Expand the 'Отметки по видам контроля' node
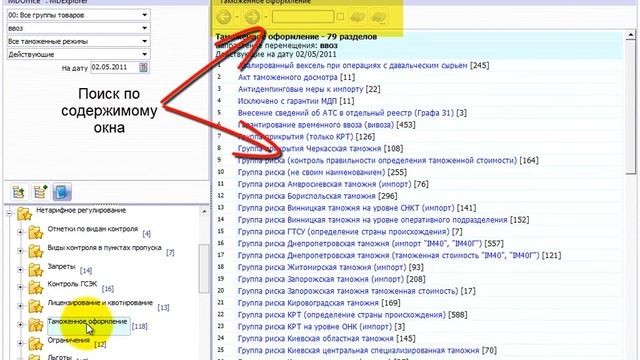This screenshot has width=640, height=360. coord(20,232)
